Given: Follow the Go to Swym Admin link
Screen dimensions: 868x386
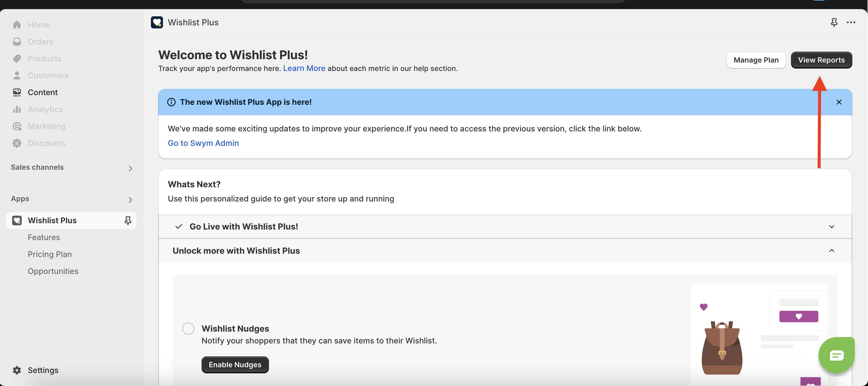Looking at the screenshot, I should pos(203,143).
